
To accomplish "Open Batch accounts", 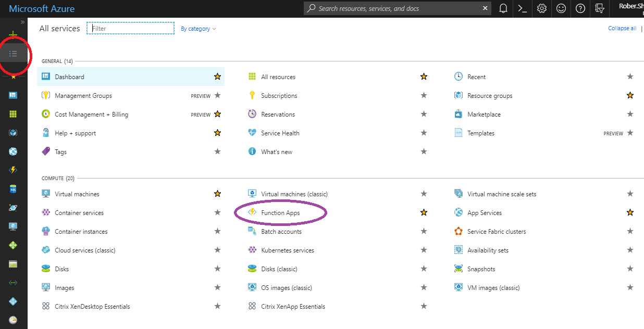I will tap(281, 232).
